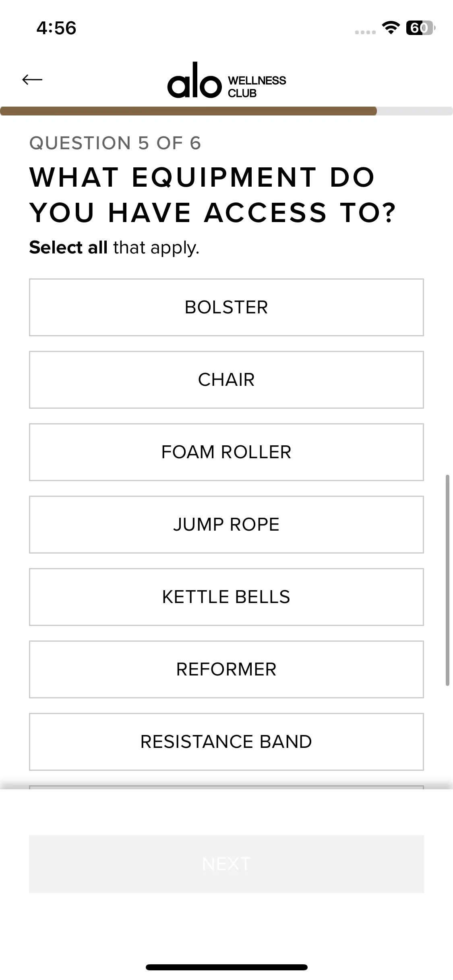This screenshot has width=453, height=980.
Task: Tap the Wellness Club header text
Action: [x=256, y=86]
